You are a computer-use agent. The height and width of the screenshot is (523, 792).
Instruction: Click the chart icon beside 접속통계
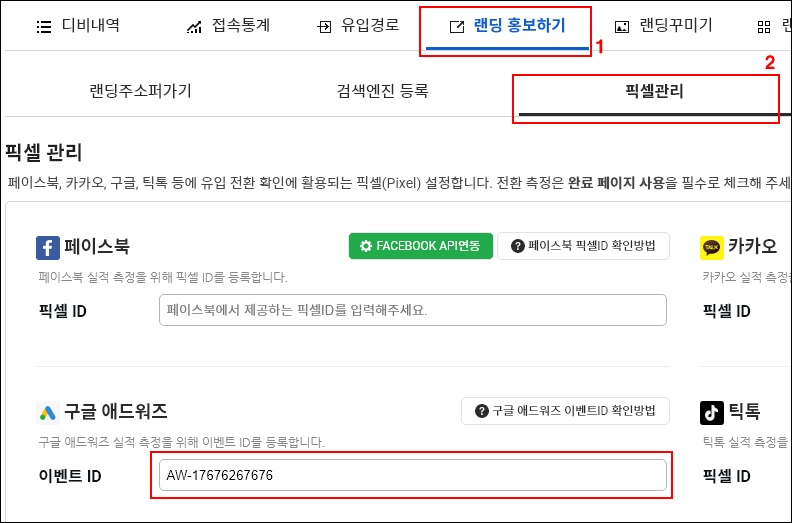coord(194,27)
